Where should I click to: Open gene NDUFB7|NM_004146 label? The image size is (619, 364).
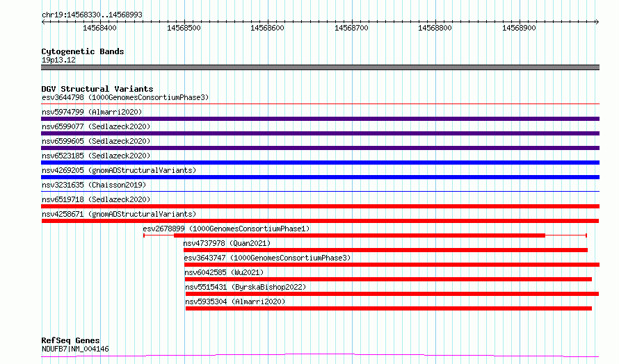[75, 349]
